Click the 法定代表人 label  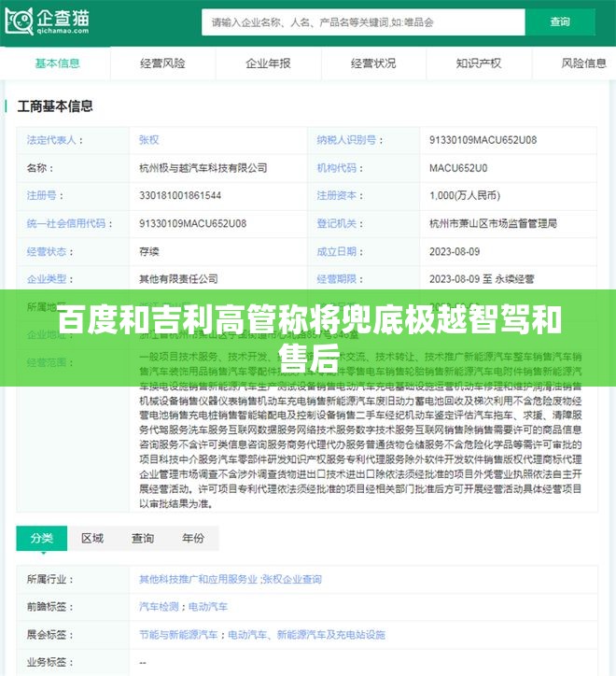pos(54,140)
